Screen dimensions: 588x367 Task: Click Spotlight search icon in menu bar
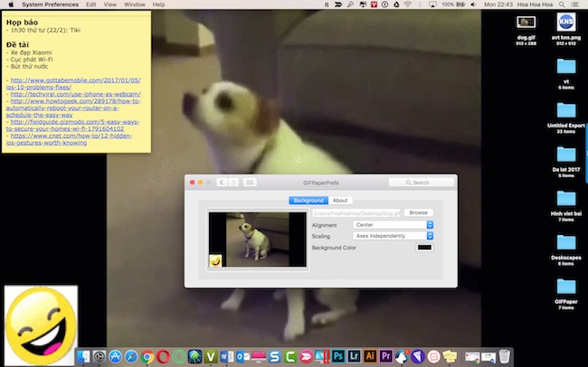point(562,5)
